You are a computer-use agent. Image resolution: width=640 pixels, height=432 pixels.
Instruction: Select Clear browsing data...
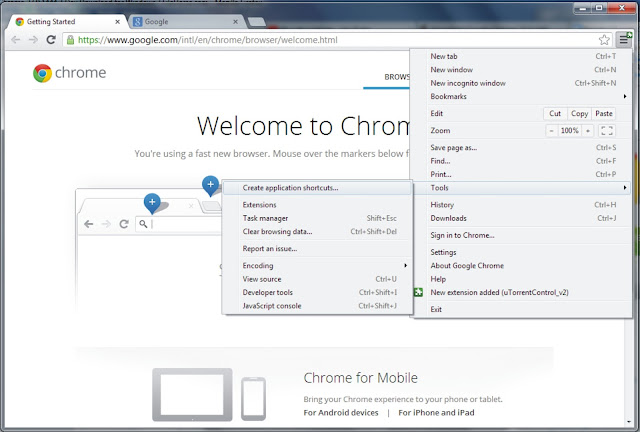(318, 232)
